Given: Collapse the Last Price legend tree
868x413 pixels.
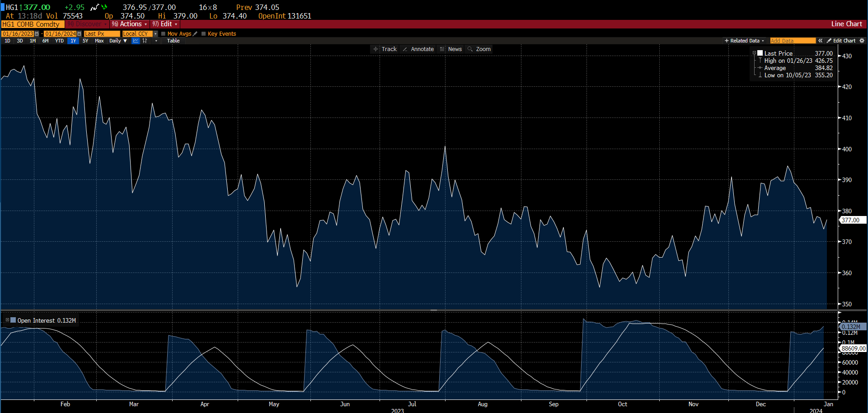Looking at the screenshot, I should point(754,53).
